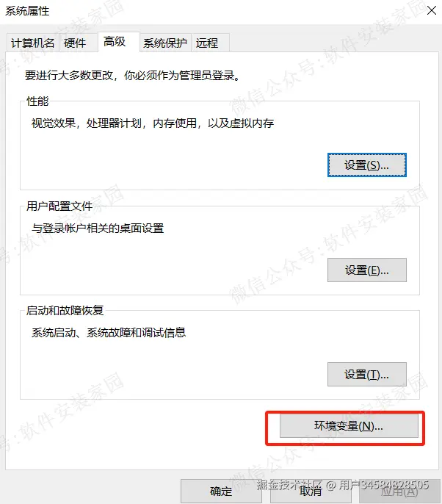The width and height of the screenshot is (442, 504).
Task: Click the 用户配置文件 group label
Action: [59, 206]
